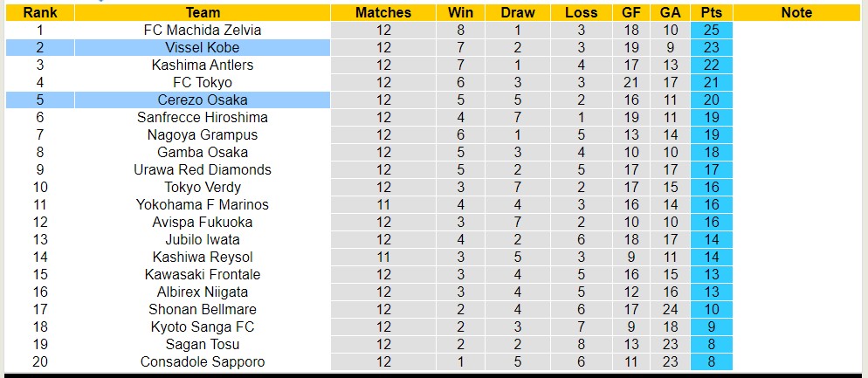Select the Consadole Sapporo team name
Image resolution: width=868 pixels, height=378 pixels.
[203, 361]
